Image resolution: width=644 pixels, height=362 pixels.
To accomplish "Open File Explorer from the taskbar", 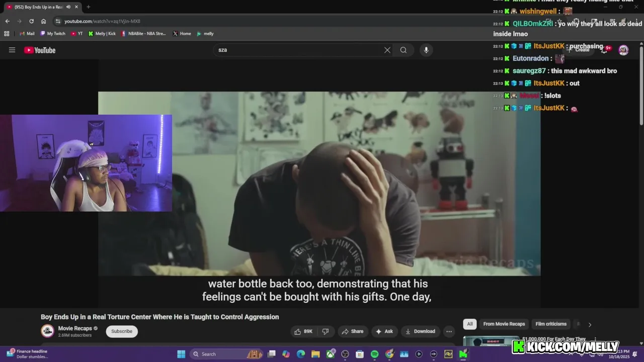I will (315, 354).
